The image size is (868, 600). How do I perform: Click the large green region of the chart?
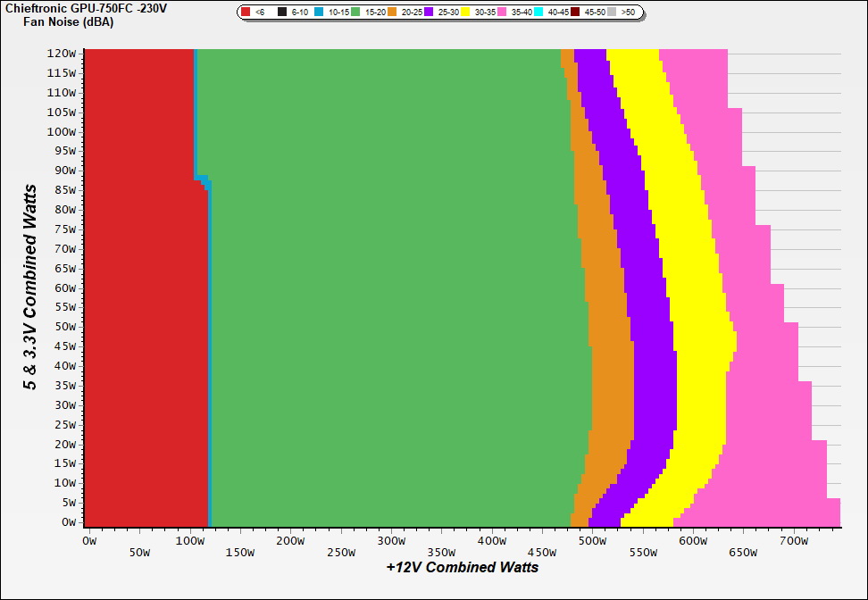point(384,286)
